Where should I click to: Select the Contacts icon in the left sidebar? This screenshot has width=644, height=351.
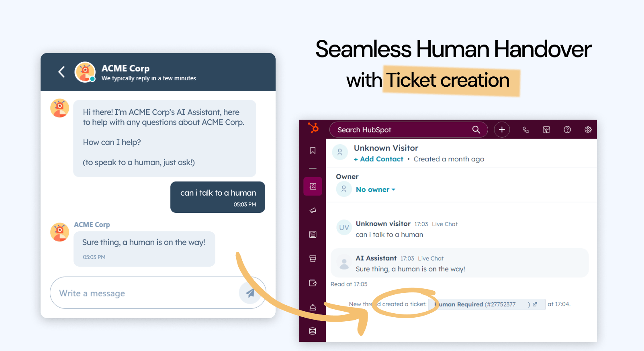313,186
